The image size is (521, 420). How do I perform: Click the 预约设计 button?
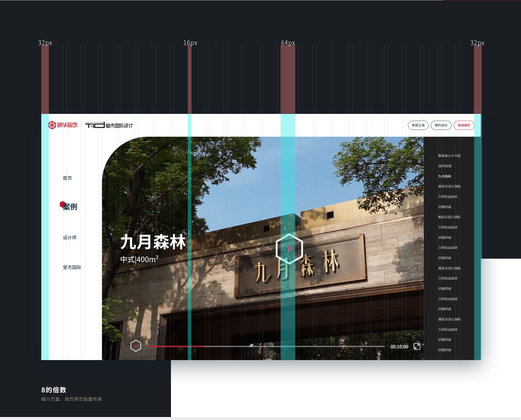click(x=441, y=125)
